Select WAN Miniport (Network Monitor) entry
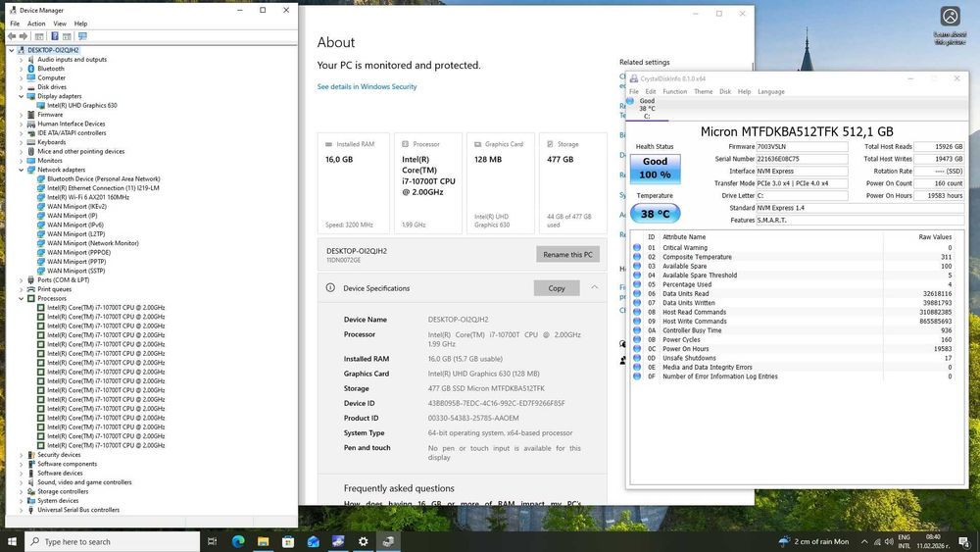This screenshot has width=980, height=552. 93,243
